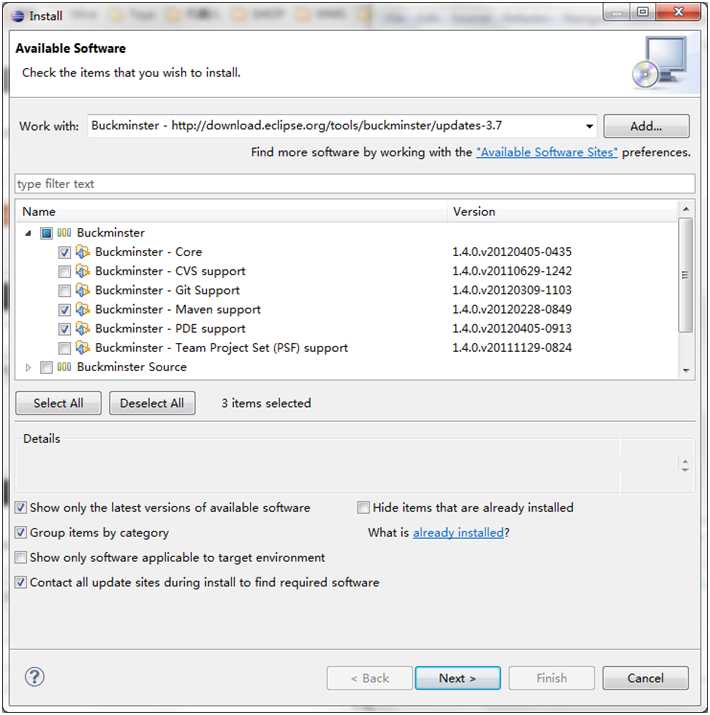Sort by the Version column header

click(563, 212)
